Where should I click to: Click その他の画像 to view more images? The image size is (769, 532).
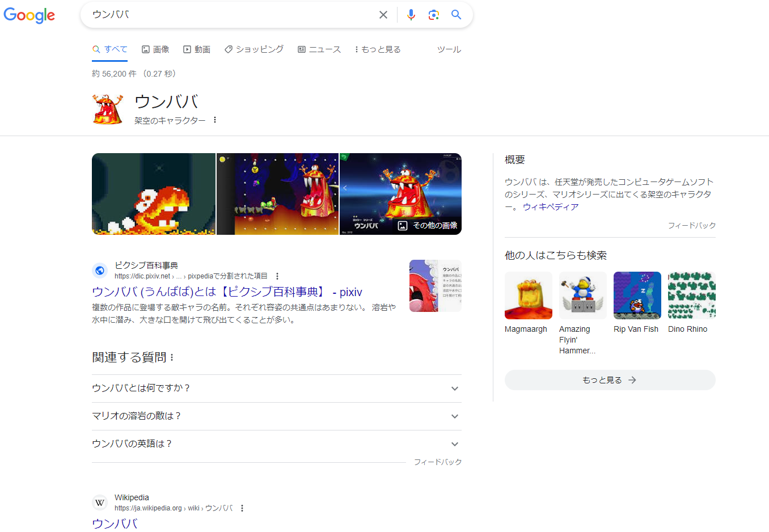click(428, 225)
